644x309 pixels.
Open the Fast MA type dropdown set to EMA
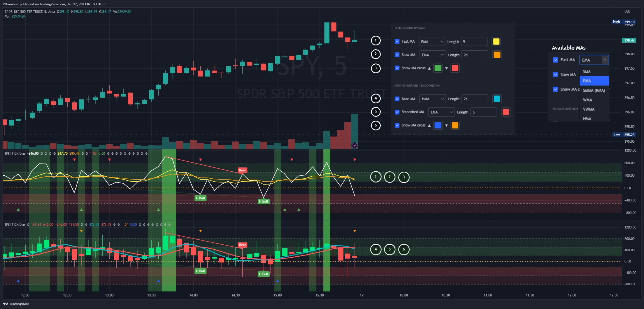coord(432,42)
